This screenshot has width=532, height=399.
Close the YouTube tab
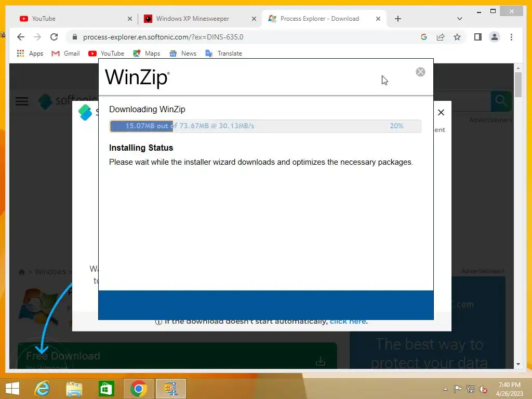129,19
